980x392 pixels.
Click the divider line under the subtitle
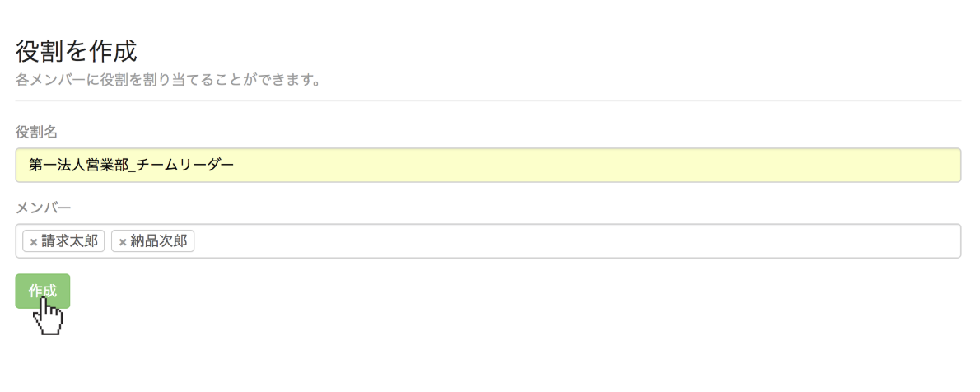click(x=488, y=100)
